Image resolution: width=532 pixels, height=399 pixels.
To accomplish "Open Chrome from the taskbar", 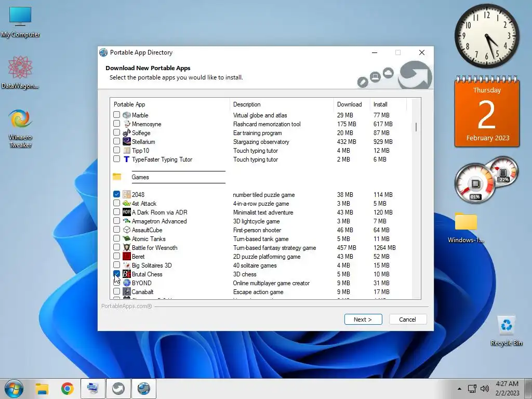I will point(68,389).
